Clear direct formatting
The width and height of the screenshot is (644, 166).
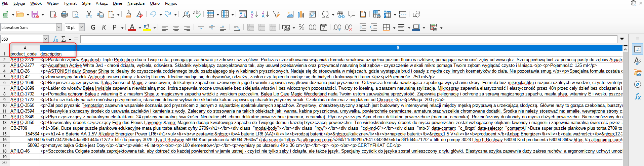tap(139, 14)
